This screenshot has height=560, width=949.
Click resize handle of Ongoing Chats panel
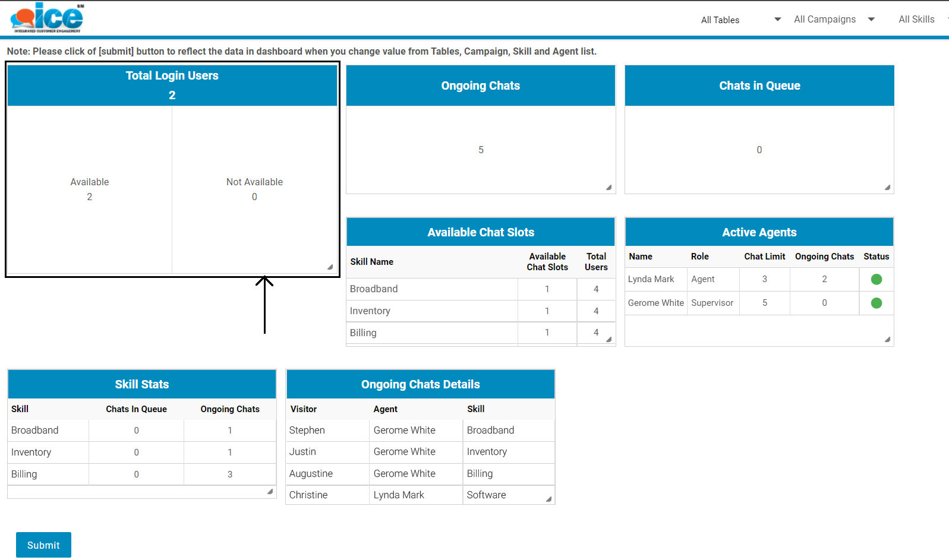[609, 188]
